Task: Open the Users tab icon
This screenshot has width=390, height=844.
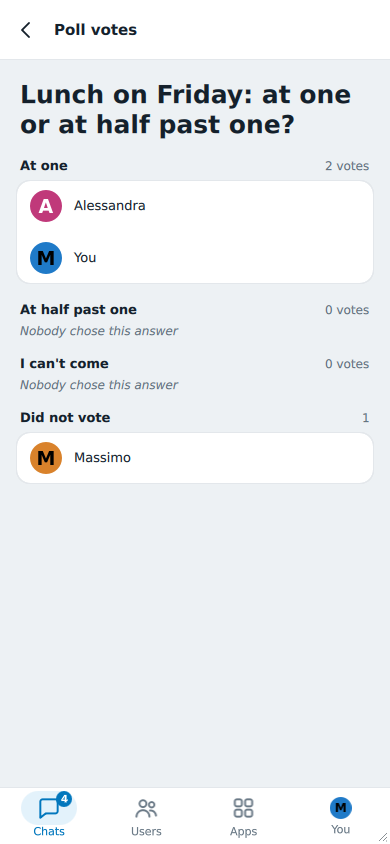Action: (146, 808)
